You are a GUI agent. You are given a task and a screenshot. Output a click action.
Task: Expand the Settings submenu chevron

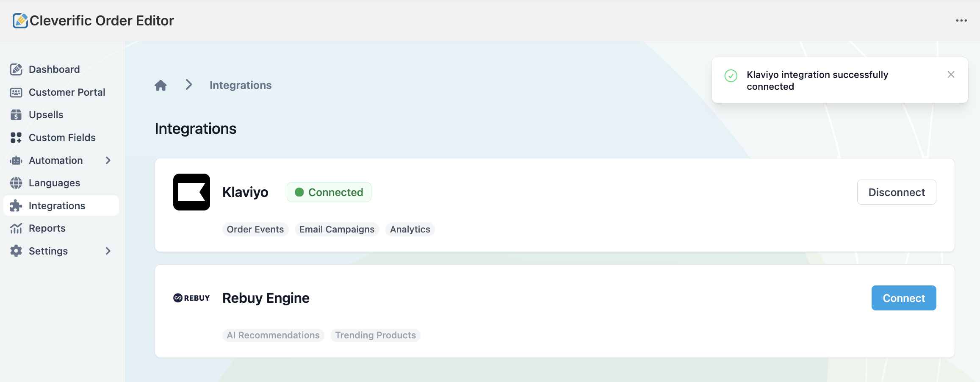[108, 251]
